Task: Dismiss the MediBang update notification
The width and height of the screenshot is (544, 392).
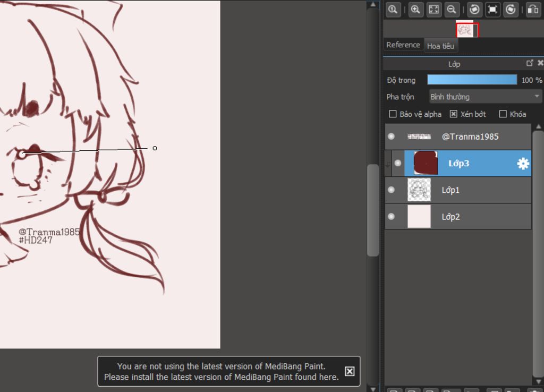Action: [350, 371]
